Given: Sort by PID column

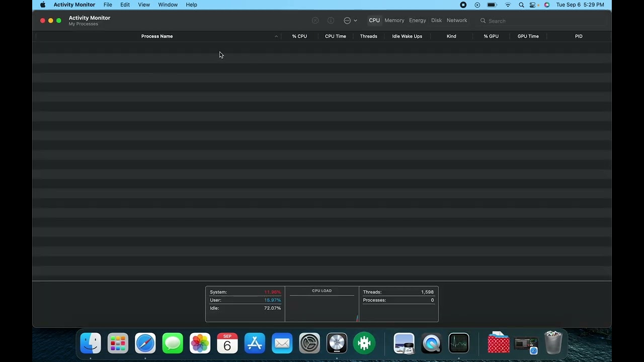Looking at the screenshot, I should point(579,36).
